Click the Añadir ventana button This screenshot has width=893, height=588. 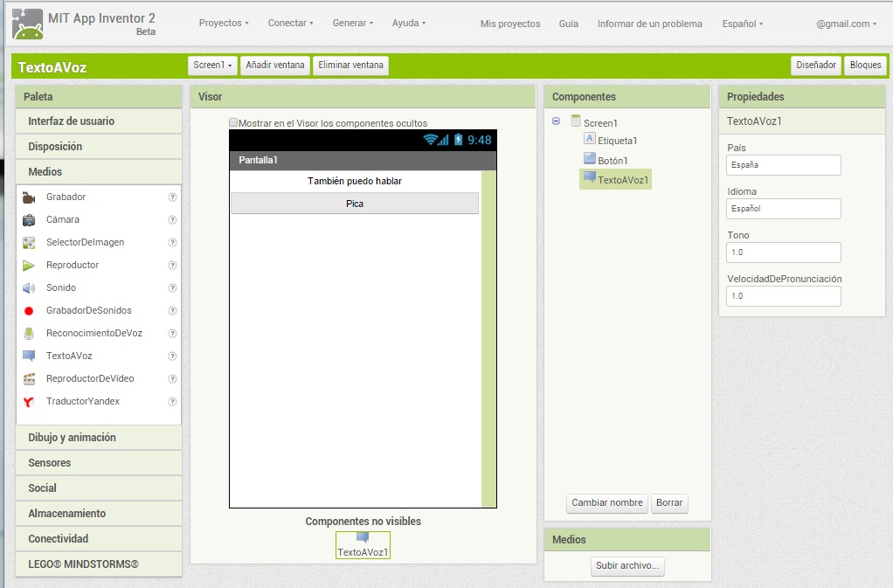[x=275, y=65]
